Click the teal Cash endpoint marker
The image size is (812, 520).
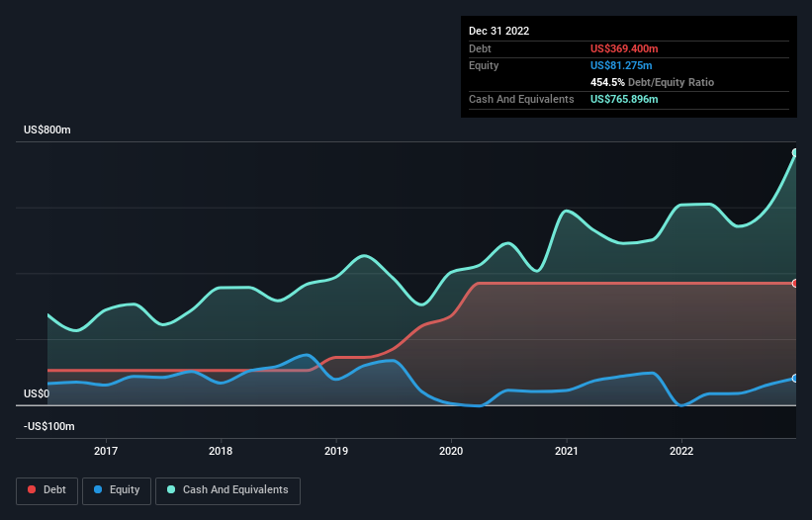(795, 152)
